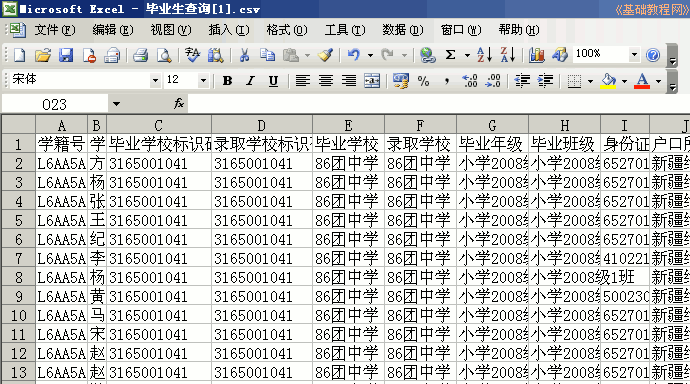Image resolution: width=690 pixels, height=384 pixels.
Task: Click the formula bar input area
Action: click(439, 104)
